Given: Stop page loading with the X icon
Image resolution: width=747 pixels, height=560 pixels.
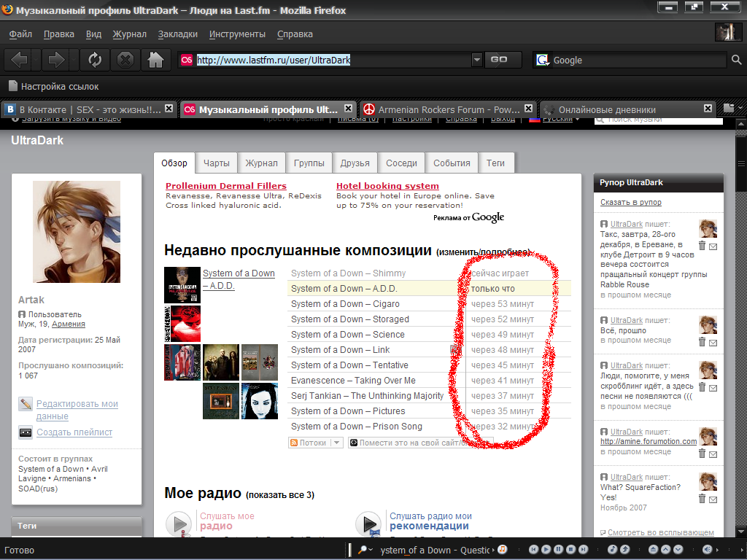Looking at the screenshot, I should point(125,60).
